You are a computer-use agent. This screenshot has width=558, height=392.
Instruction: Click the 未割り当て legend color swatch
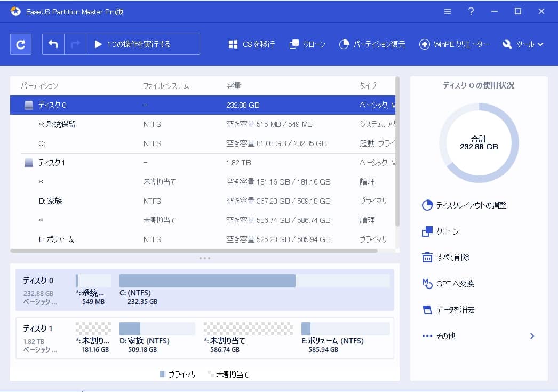(210, 374)
